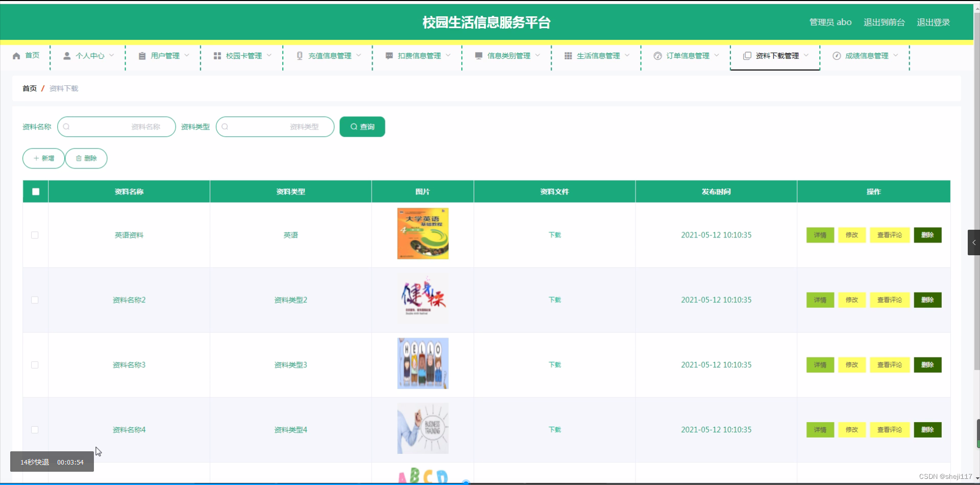Open the 下载 link for 英语资料
Image resolution: width=980 pixels, height=485 pixels.
[554, 235]
